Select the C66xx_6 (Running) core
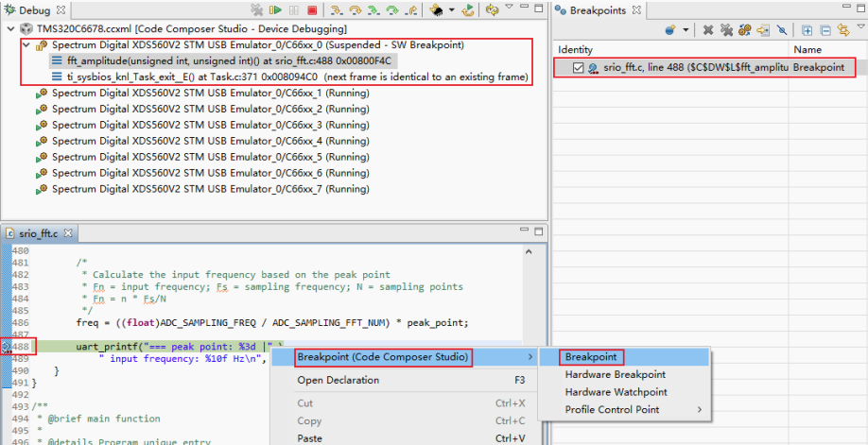 (202, 173)
